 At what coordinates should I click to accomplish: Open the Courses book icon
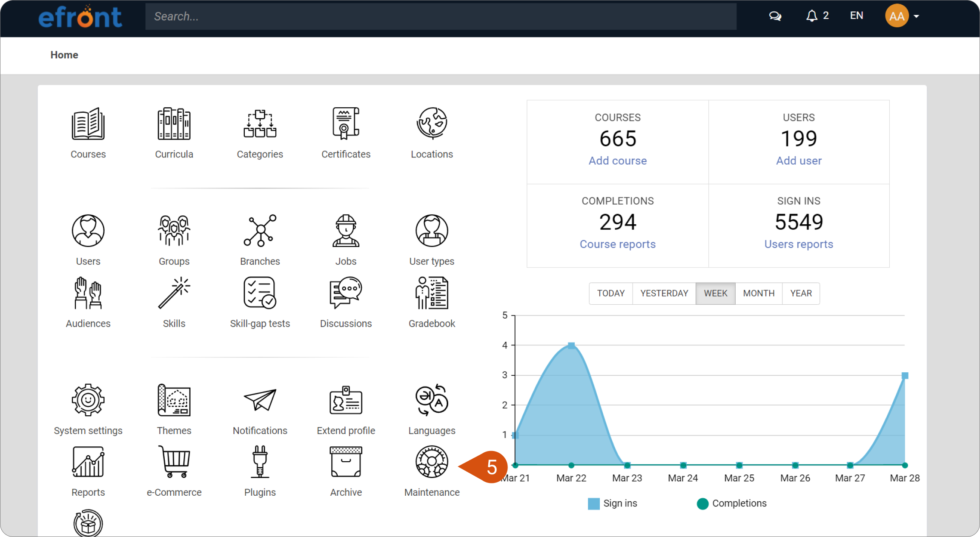click(x=88, y=124)
